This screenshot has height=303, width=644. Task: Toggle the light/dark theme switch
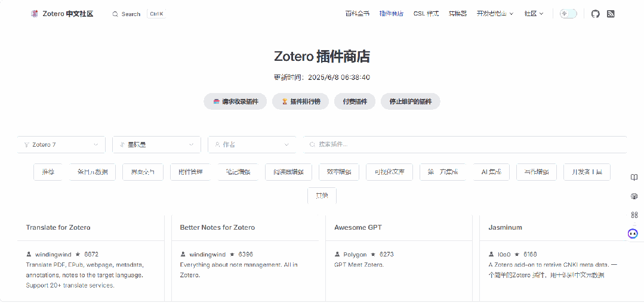tap(568, 14)
